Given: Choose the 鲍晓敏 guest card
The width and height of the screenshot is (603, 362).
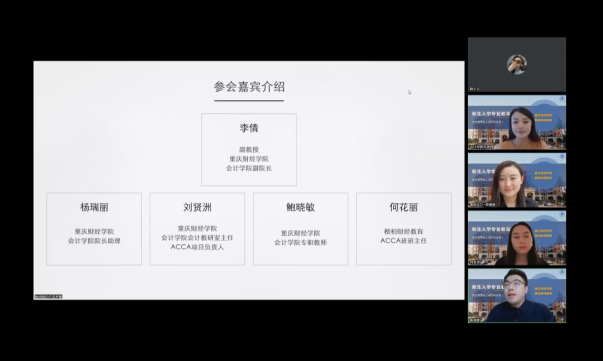Looking at the screenshot, I should click(300, 229).
